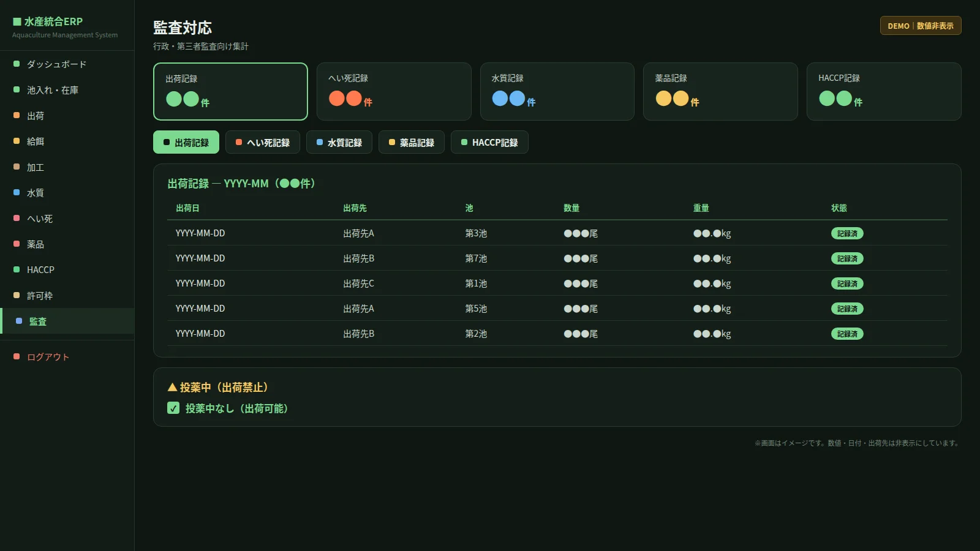The width and height of the screenshot is (980, 551).
Task: Toggle the DEMO 数値非表示 button
Action: [921, 26]
